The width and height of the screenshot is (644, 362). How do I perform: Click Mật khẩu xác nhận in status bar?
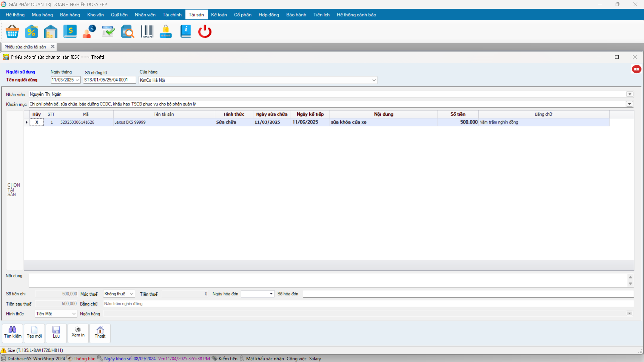click(x=265, y=358)
